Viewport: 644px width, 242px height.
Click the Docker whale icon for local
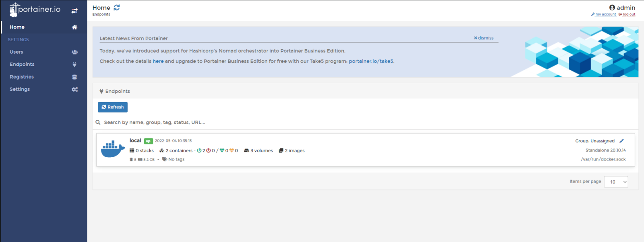pos(113,149)
